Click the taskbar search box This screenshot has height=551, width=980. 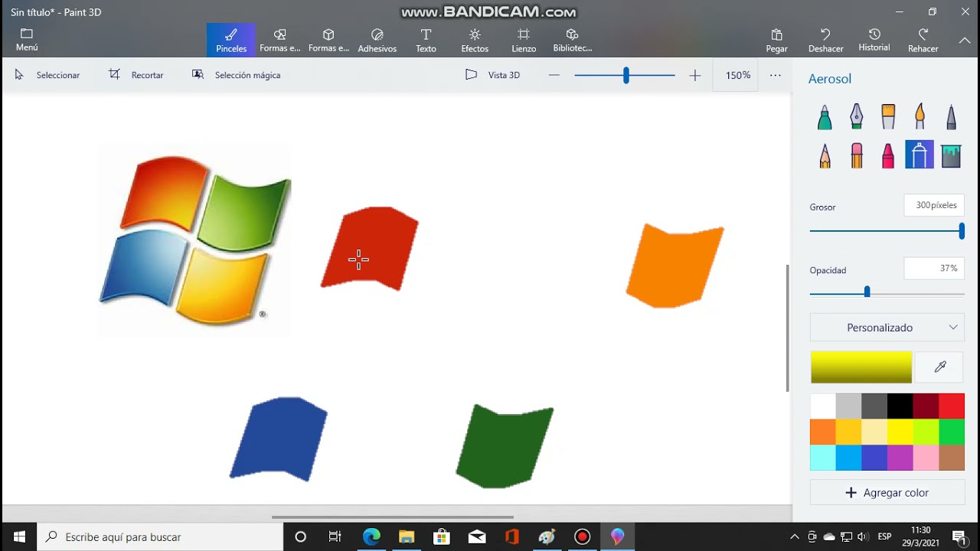161,537
